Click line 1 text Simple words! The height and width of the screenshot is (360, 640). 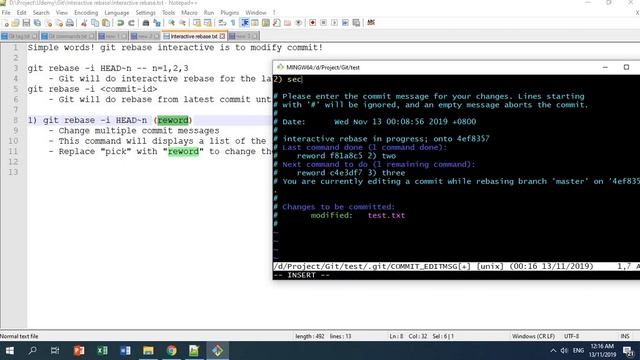tap(61, 47)
